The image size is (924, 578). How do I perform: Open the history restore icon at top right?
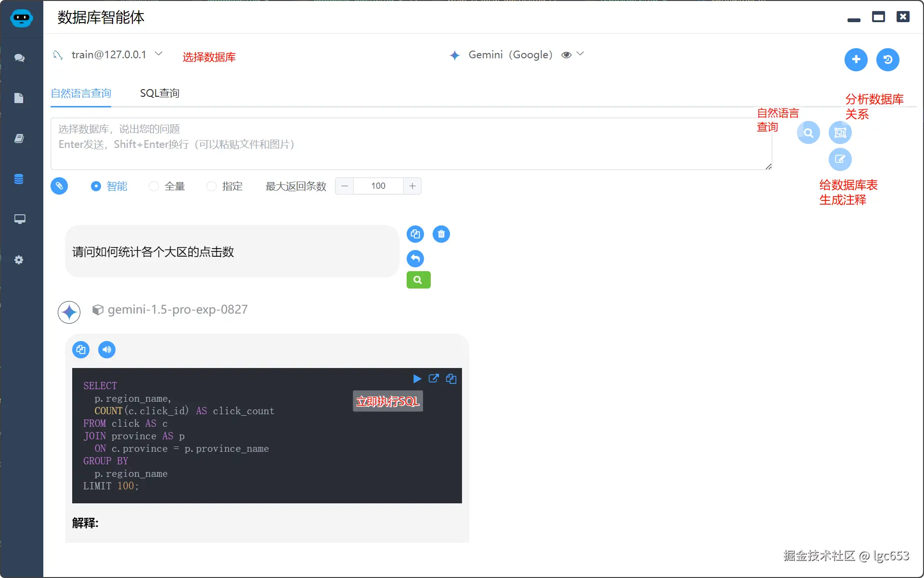[x=887, y=60]
